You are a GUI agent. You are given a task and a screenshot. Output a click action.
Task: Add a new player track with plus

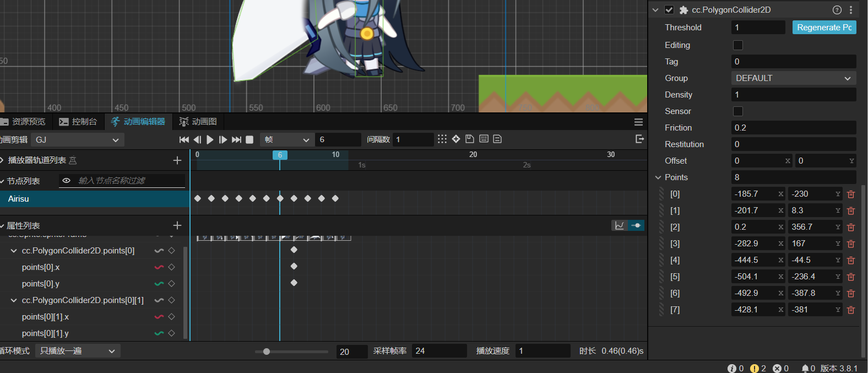[x=177, y=160]
